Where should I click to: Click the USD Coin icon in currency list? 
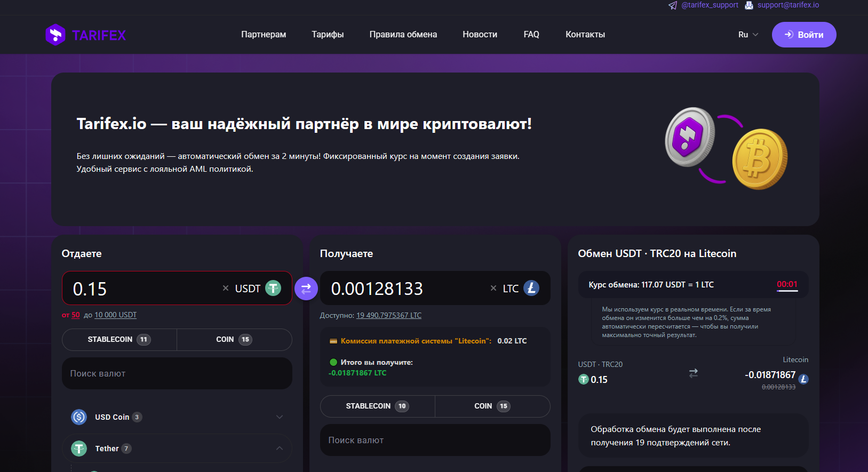coord(79,417)
